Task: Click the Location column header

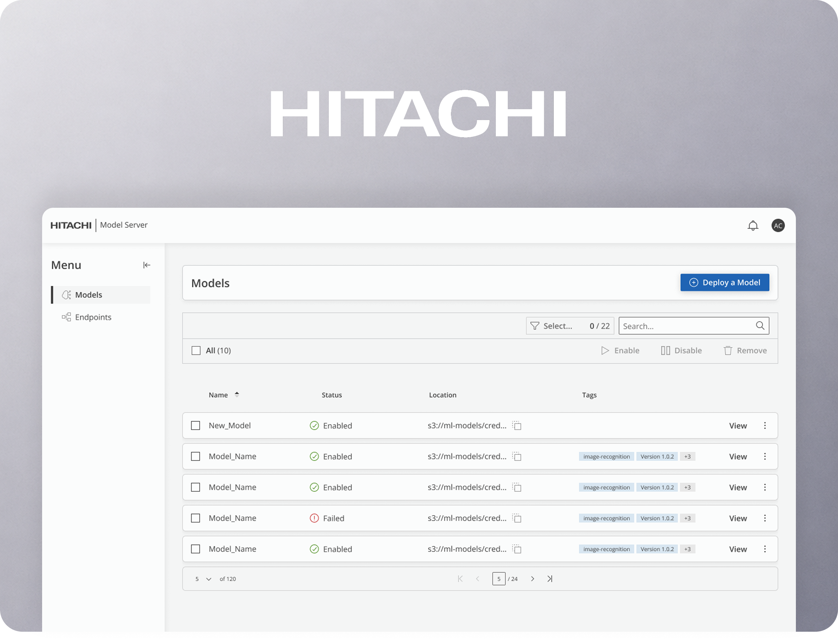Action: click(x=443, y=395)
